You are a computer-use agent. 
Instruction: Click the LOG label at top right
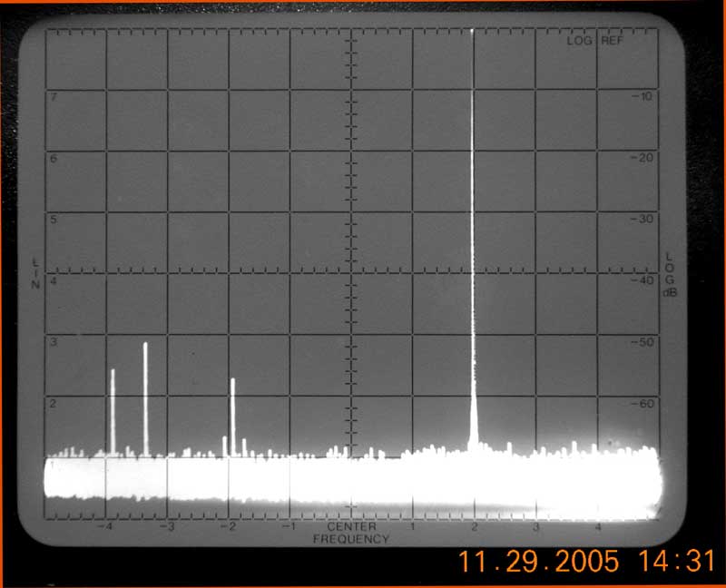pyautogui.click(x=579, y=41)
